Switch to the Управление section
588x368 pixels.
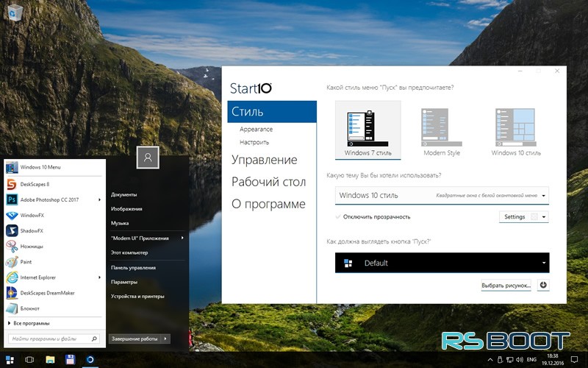coord(264,160)
